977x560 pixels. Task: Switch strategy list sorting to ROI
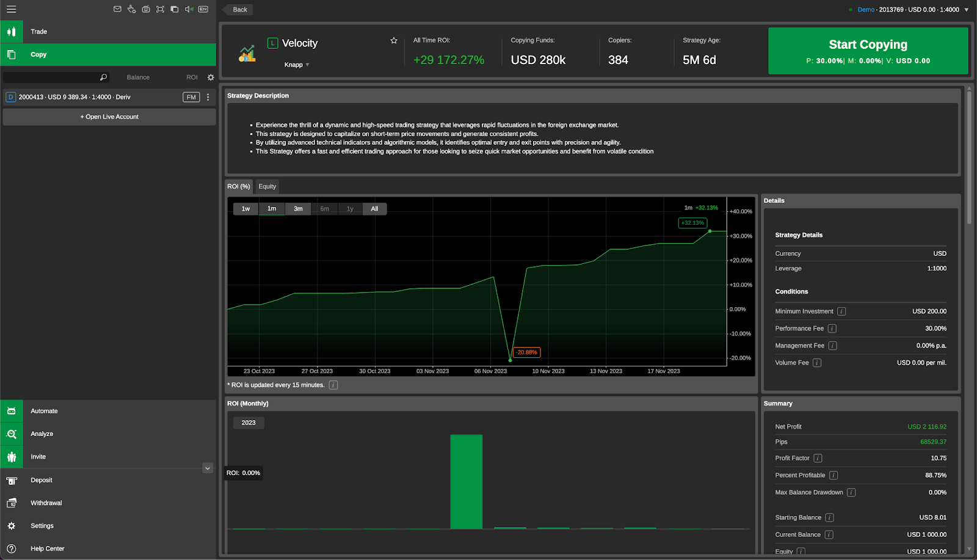point(191,77)
